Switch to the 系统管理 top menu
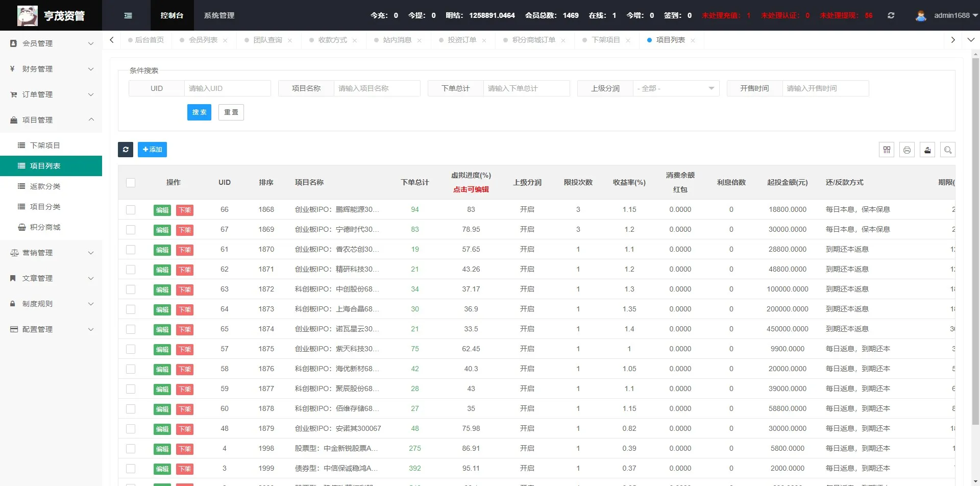 [x=219, y=15]
